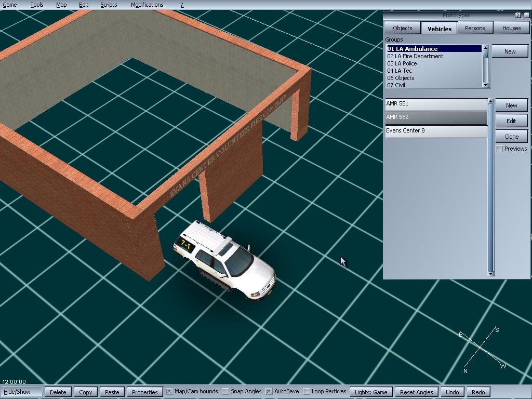This screenshot has width=532, height=399.
Task: Toggle the Map/Cam bounds checkbox
Action: [x=169, y=392]
